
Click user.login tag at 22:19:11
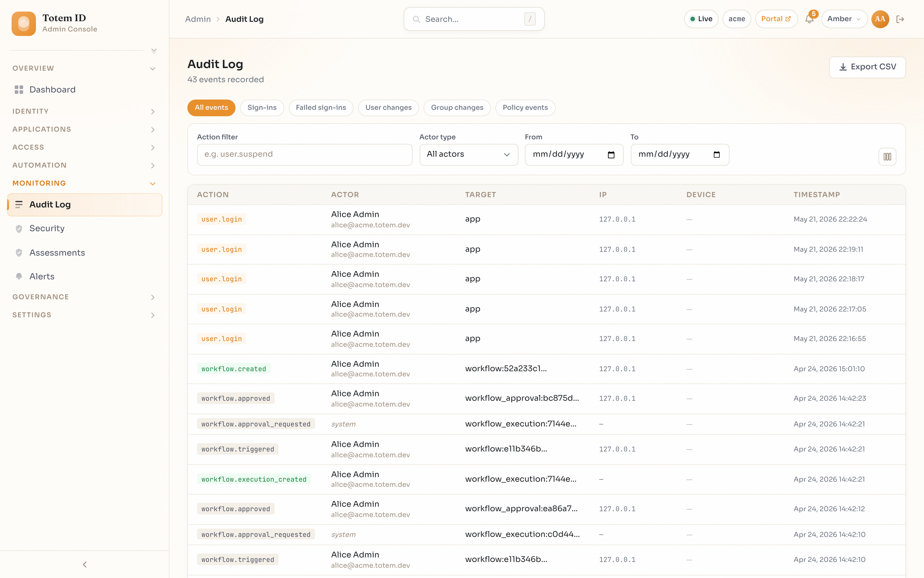pyautogui.click(x=221, y=249)
